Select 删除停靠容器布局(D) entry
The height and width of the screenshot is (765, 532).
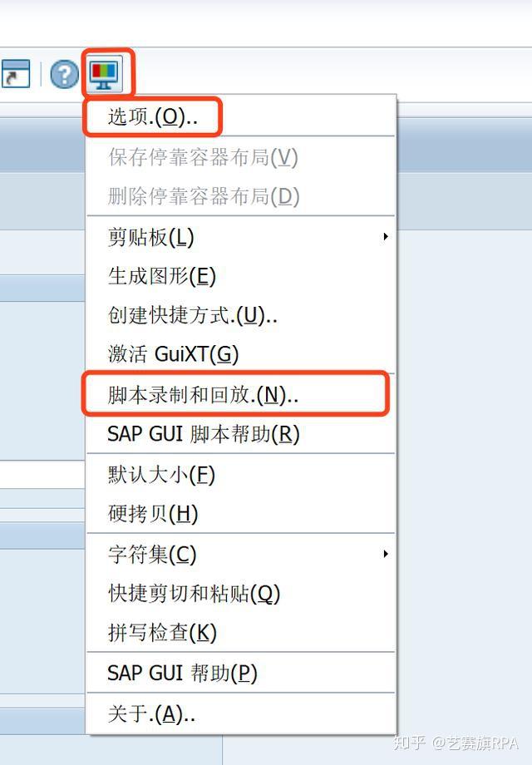241,196
